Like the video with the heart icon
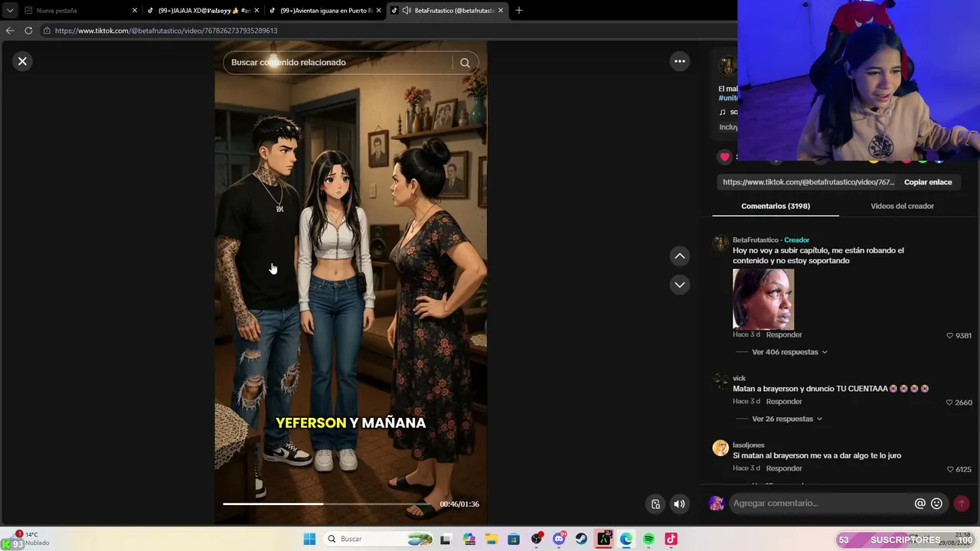The height and width of the screenshot is (551, 980). (724, 157)
